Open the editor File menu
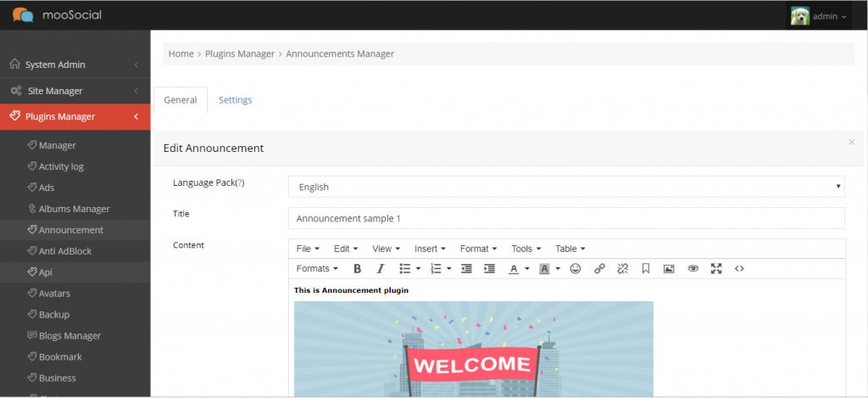Image resolution: width=868 pixels, height=398 pixels. tap(308, 249)
